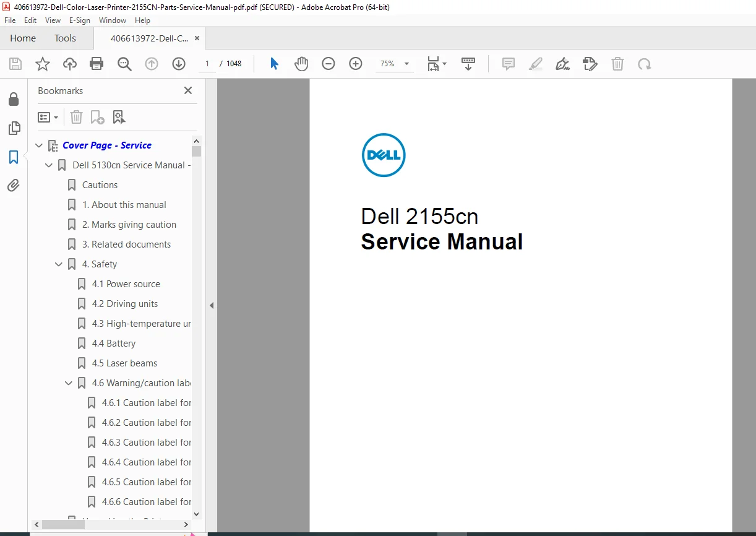
Task: Collapse the 4.6 Warning/caution bookmark
Action: (x=69, y=383)
